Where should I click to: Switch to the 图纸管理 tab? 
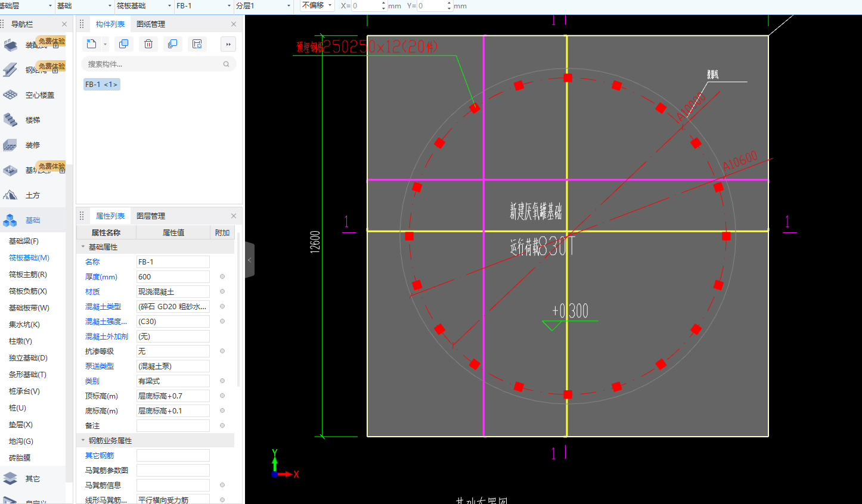click(x=151, y=24)
